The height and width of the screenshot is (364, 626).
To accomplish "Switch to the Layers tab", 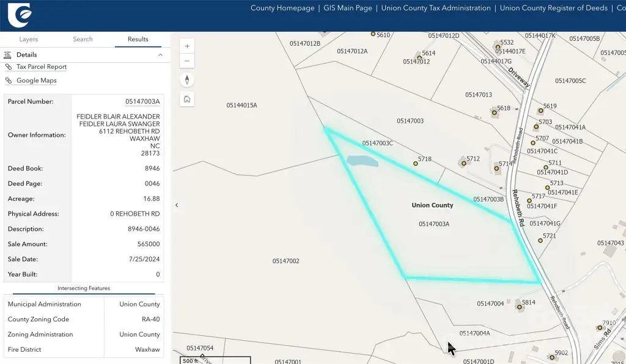I will click(x=29, y=39).
